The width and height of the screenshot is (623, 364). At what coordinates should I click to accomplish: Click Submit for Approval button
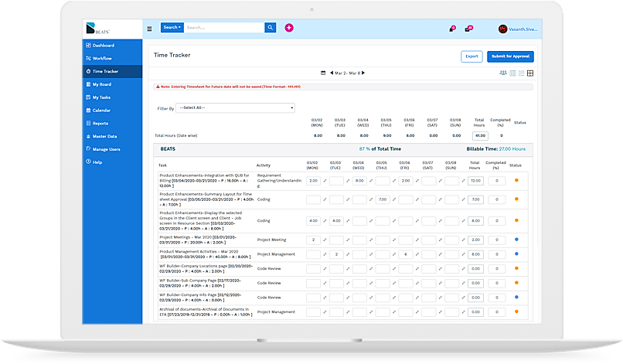tap(510, 56)
